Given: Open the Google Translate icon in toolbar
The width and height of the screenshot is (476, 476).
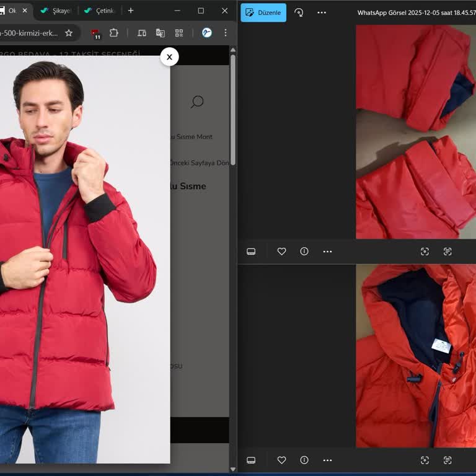Looking at the screenshot, I should tap(161, 33).
